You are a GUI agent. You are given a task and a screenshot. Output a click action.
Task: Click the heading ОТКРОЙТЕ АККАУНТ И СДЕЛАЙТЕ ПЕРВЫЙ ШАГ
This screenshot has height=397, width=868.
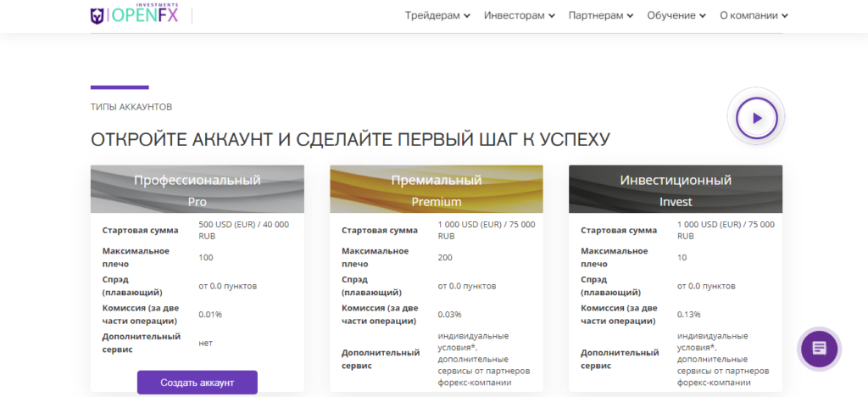(350, 139)
